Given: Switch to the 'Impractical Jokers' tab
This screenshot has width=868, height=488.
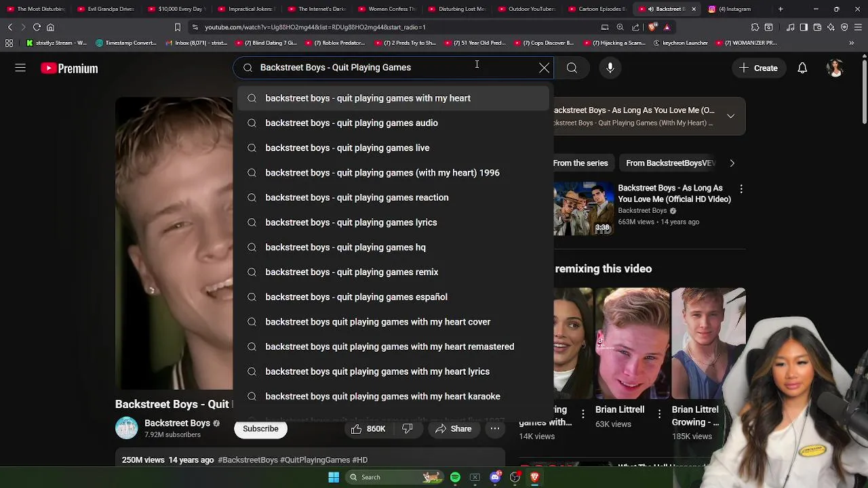Looking at the screenshot, I should (245, 9).
